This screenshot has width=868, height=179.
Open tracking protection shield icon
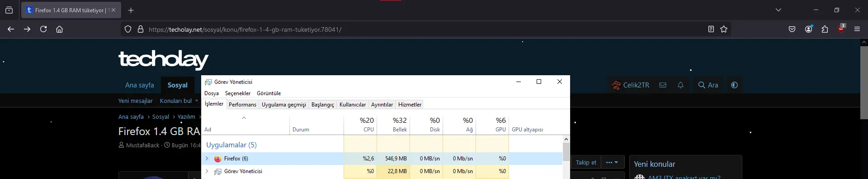point(128,29)
